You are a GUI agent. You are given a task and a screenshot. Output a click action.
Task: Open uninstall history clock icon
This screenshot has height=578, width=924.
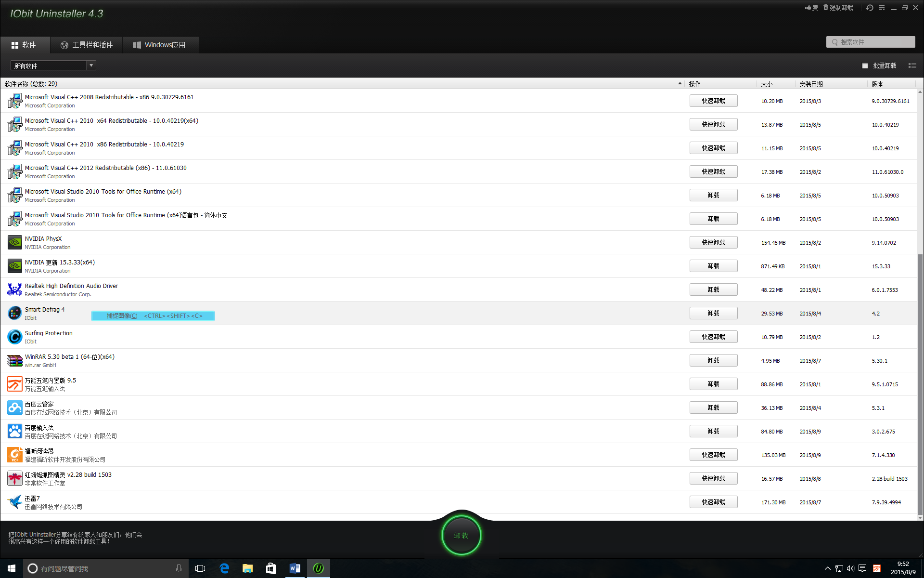tap(870, 8)
